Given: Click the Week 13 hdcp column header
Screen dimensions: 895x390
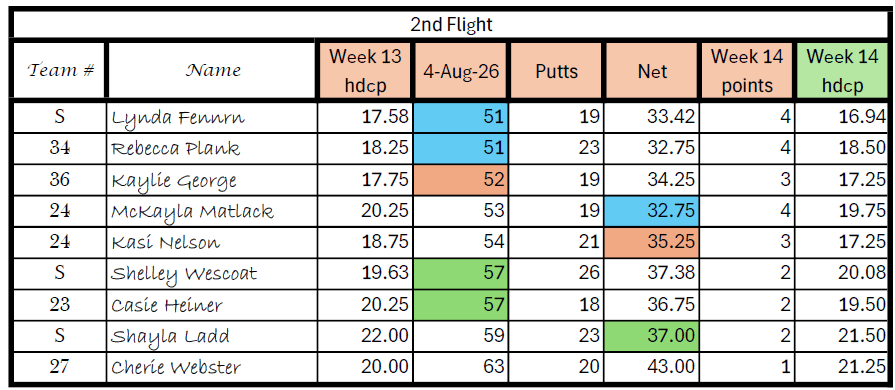Looking at the screenshot, I should (365, 71).
